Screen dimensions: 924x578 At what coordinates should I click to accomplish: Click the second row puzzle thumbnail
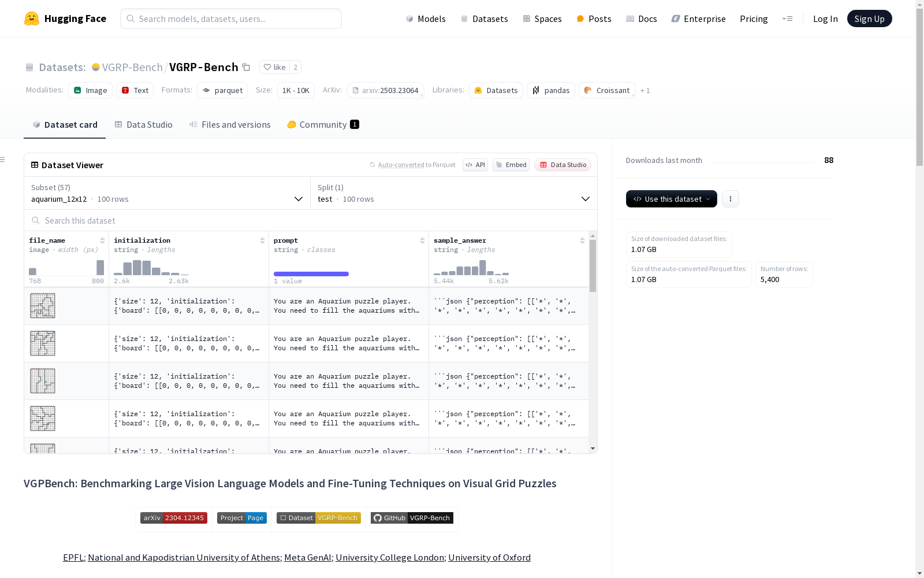click(x=43, y=343)
